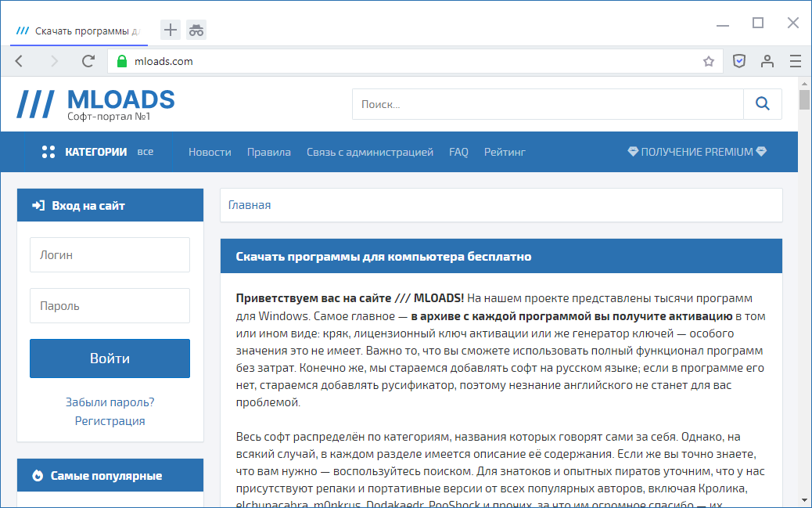812x508 pixels.
Task: Click the address bar URL mloads.com
Action: 163,61
